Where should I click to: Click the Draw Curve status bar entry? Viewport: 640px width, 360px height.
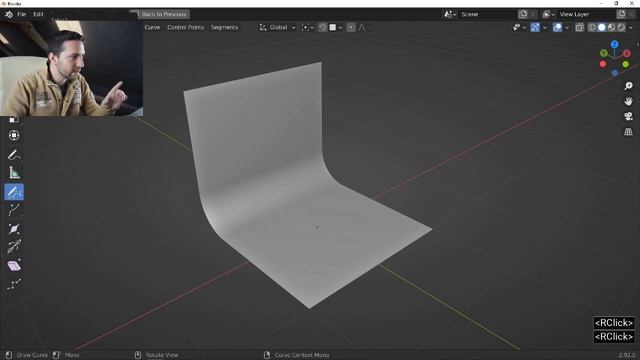tap(27, 355)
